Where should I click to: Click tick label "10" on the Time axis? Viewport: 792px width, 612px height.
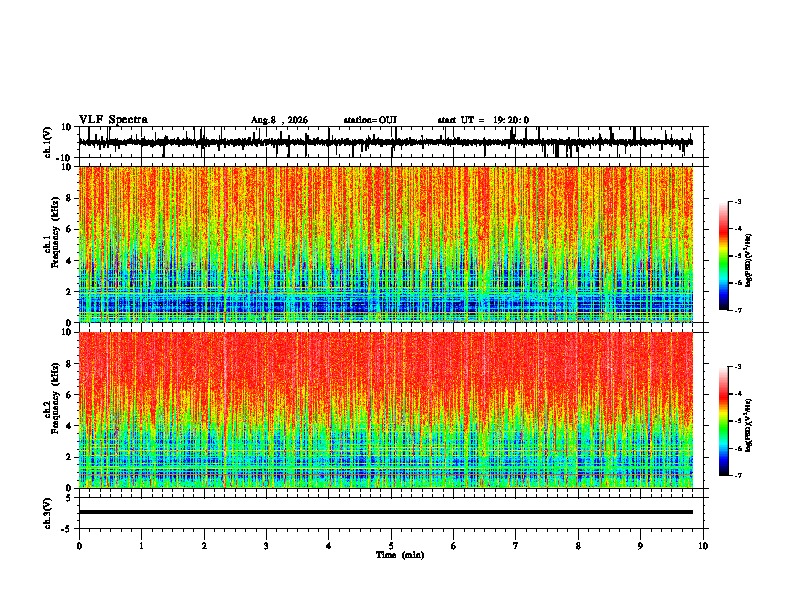tap(703, 546)
